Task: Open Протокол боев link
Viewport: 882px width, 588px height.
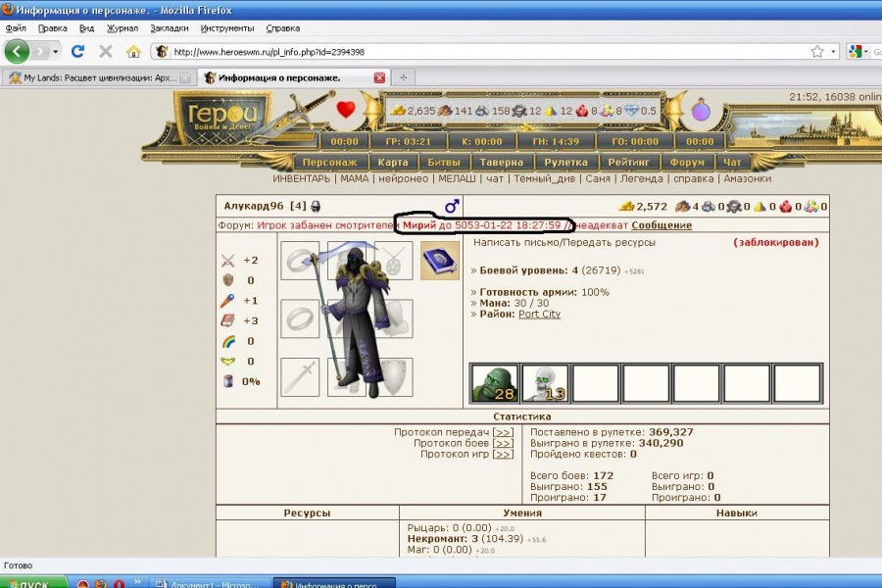Action: [x=503, y=443]
